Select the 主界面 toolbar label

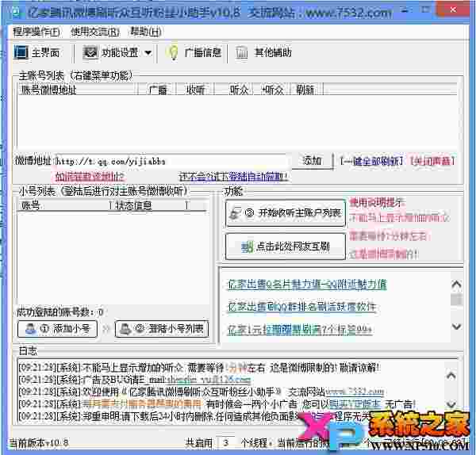point(45,53)
